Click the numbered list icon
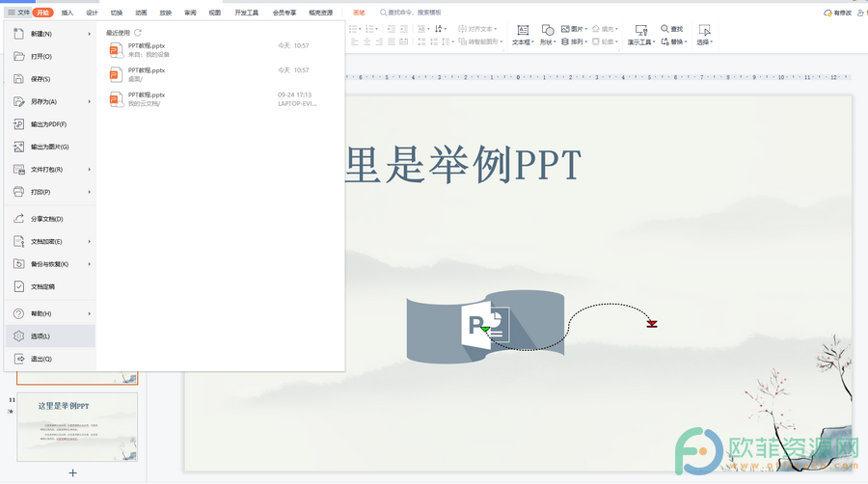This screenshot has width=868, height=484. [371, 29]
